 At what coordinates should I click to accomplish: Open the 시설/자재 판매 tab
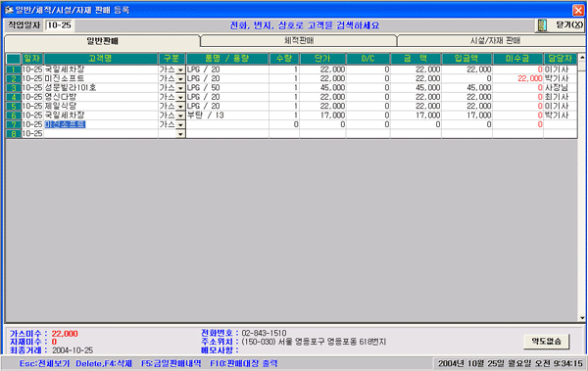pos(495,40)
